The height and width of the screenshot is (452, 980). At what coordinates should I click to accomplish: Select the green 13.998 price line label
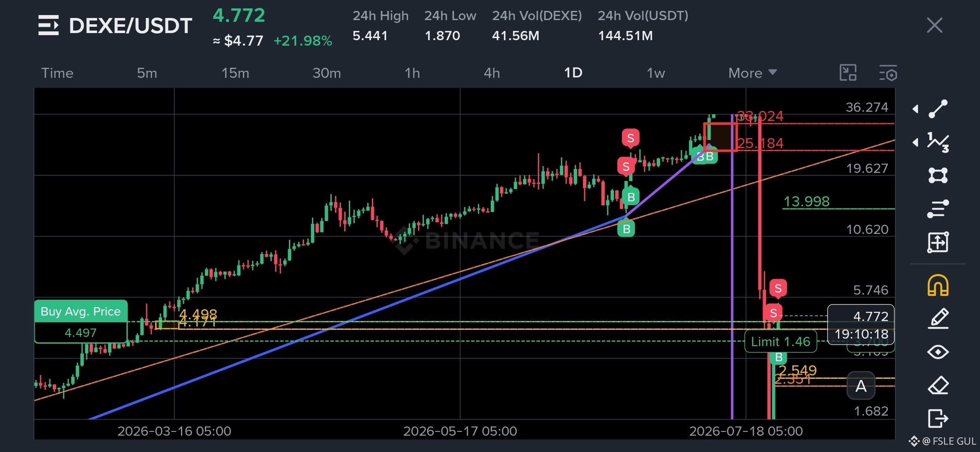coord(806,201)
